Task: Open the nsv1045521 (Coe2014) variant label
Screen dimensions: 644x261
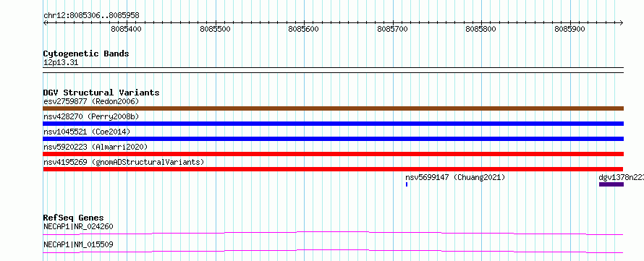Action: tap(87, 132)
